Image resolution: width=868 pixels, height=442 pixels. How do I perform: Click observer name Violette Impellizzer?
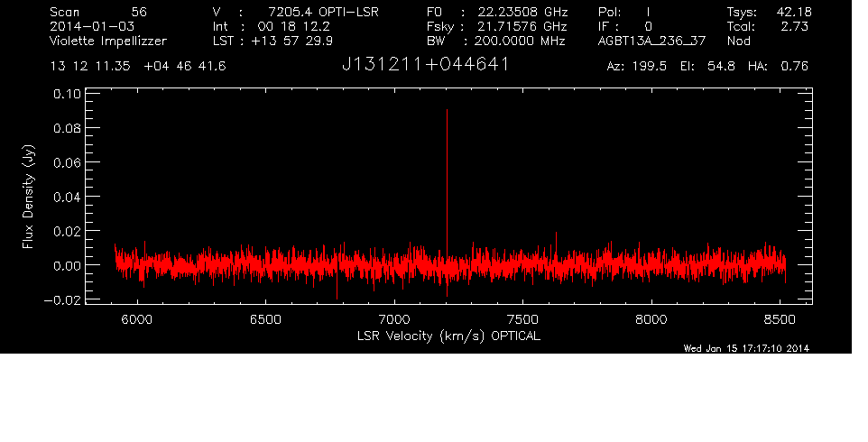coord(108,41)
